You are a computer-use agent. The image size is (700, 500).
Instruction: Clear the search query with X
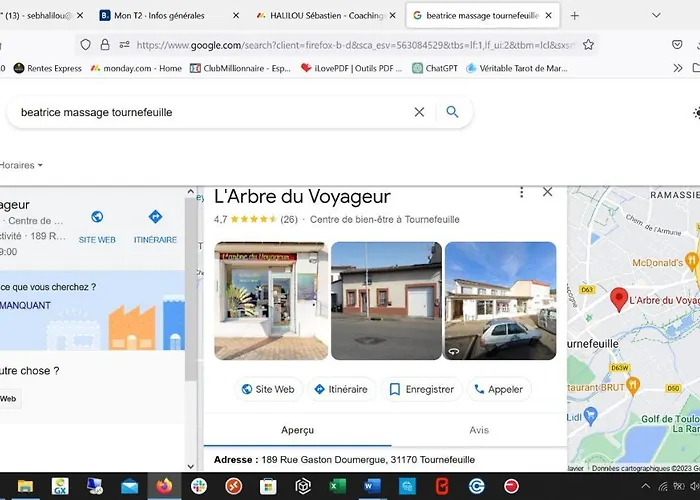[x=419, y=112]
